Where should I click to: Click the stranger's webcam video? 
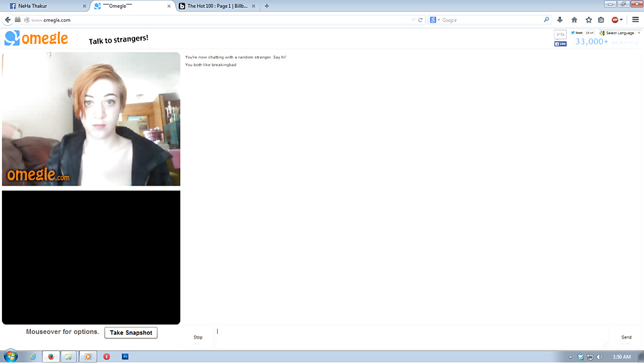click(91, 119)
